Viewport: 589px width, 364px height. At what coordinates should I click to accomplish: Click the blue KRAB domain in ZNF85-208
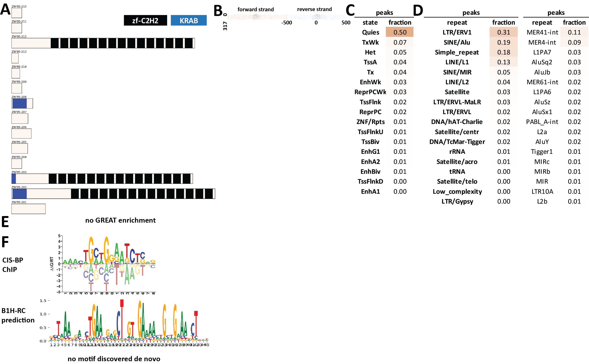click(x=19, y=104)
